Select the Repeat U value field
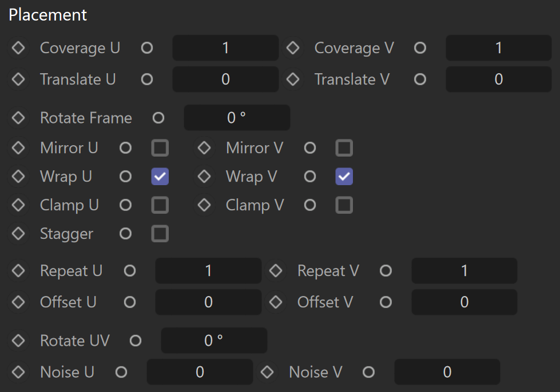 tap(209, 271)
